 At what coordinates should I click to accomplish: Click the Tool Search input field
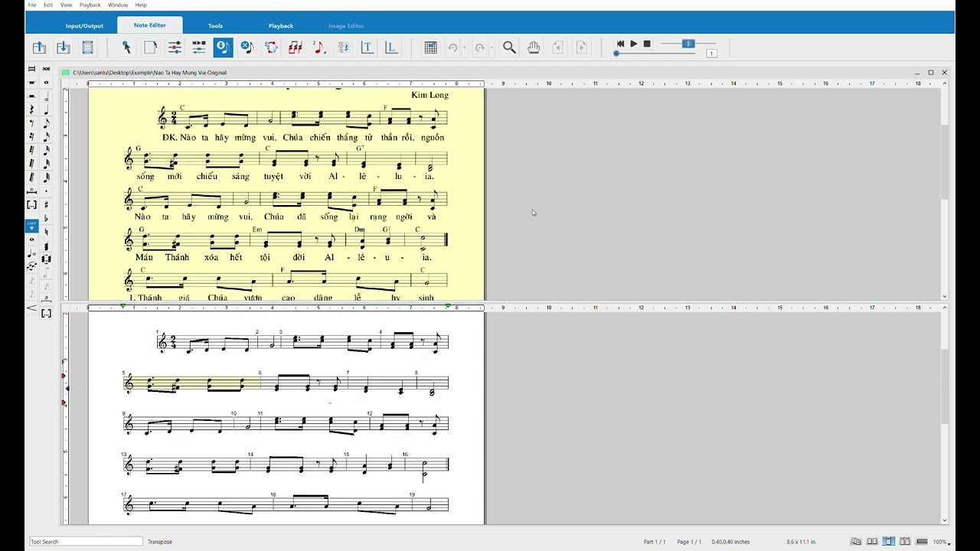(x=86, y=542)
